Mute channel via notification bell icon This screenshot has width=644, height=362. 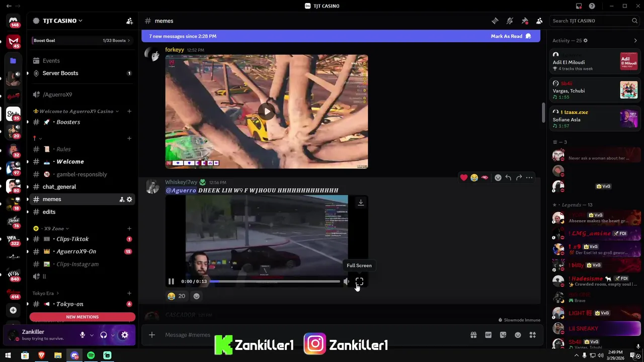pos(510,21)
